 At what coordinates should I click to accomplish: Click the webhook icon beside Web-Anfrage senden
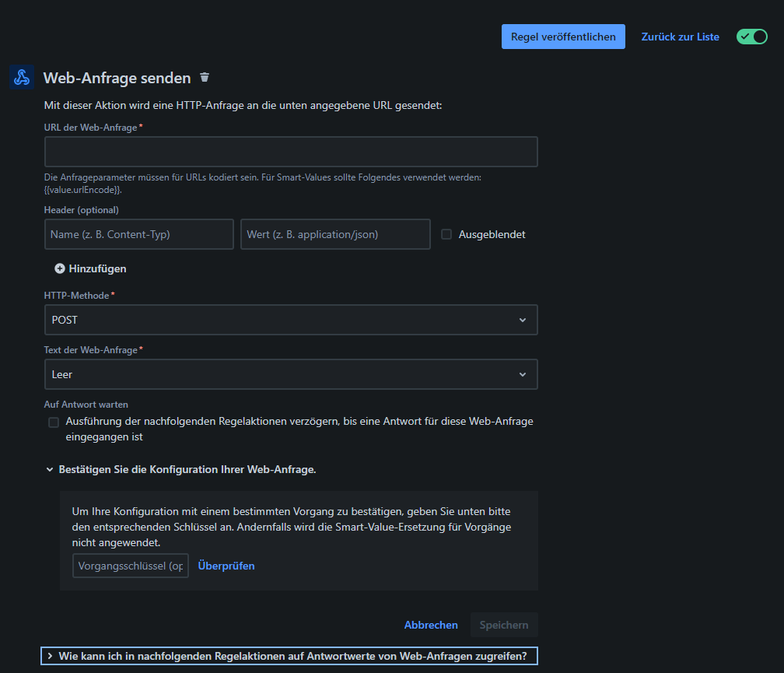(22, 77)
